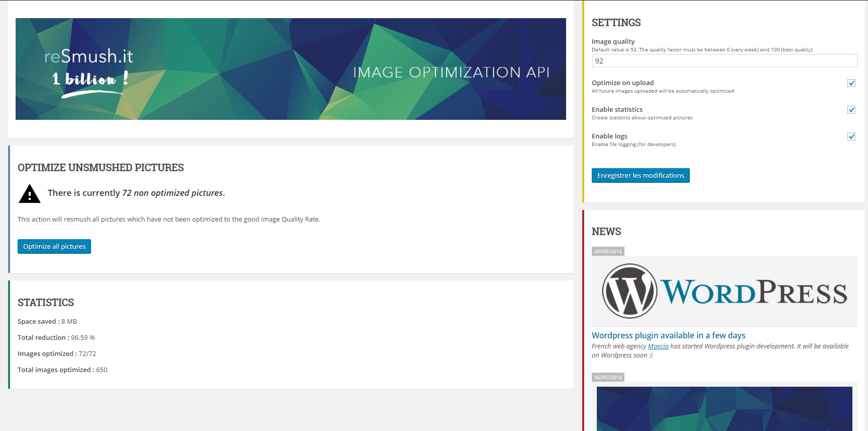Click the reSmush.it logo in the banner

(89, 56)
